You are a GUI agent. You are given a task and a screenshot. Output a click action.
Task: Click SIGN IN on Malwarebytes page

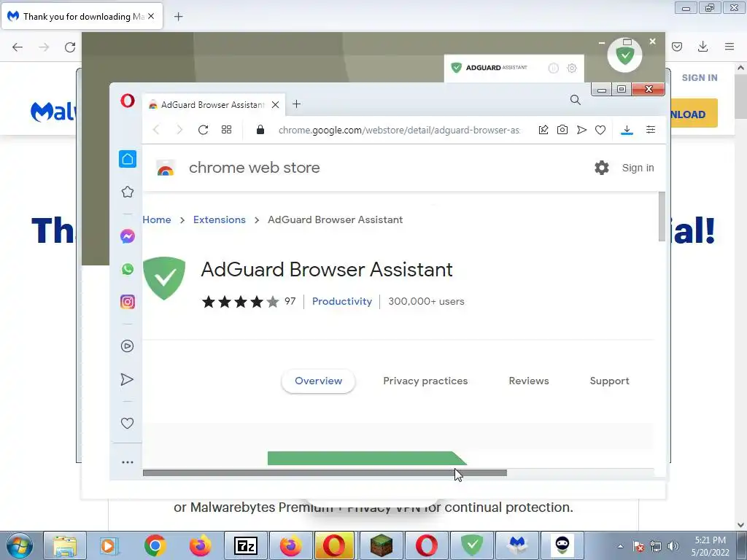point(700,77)
